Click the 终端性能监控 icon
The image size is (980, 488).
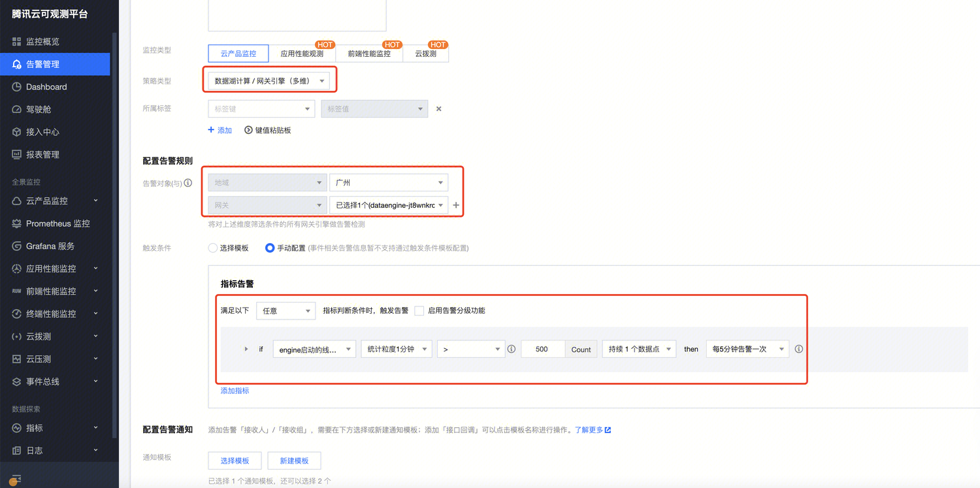(x=17, y=314)
